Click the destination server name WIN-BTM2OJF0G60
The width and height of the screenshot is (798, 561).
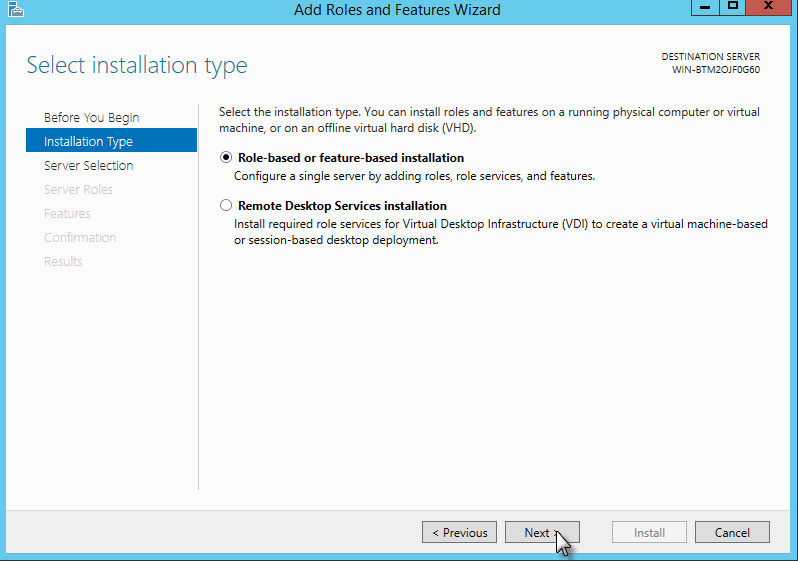click(x=716, y=70)
